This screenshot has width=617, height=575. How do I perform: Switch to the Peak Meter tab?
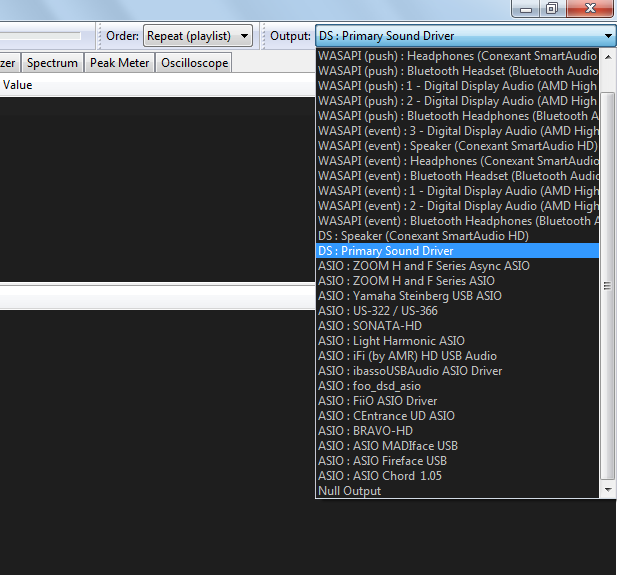coord(119,63)
